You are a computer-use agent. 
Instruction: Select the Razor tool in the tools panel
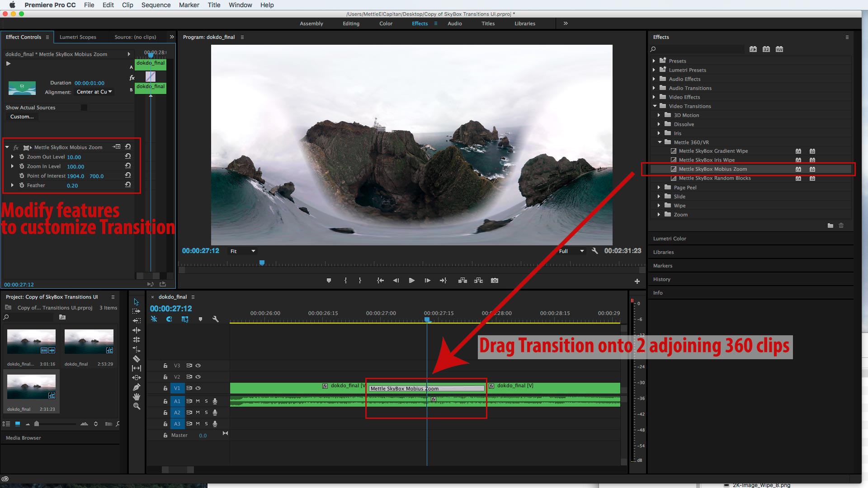(x=136, y=359)
